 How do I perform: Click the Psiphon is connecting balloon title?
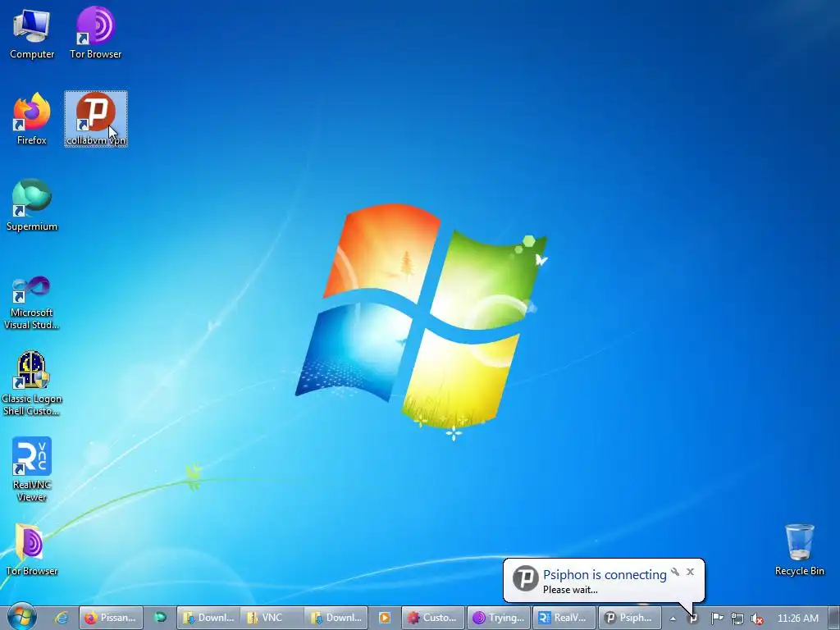[x=605, y=574]
